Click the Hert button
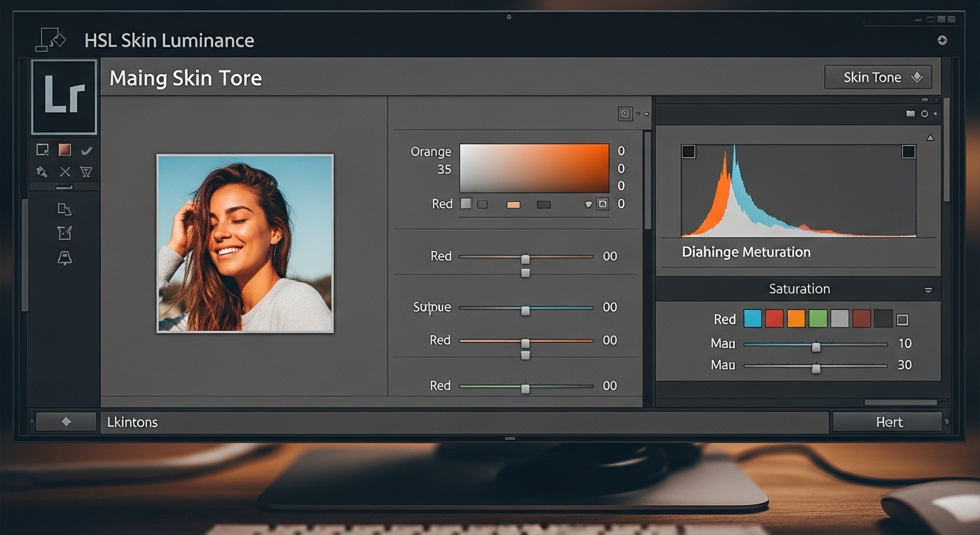The height and width of the screenshot is (535, 980). coord(887,422)
